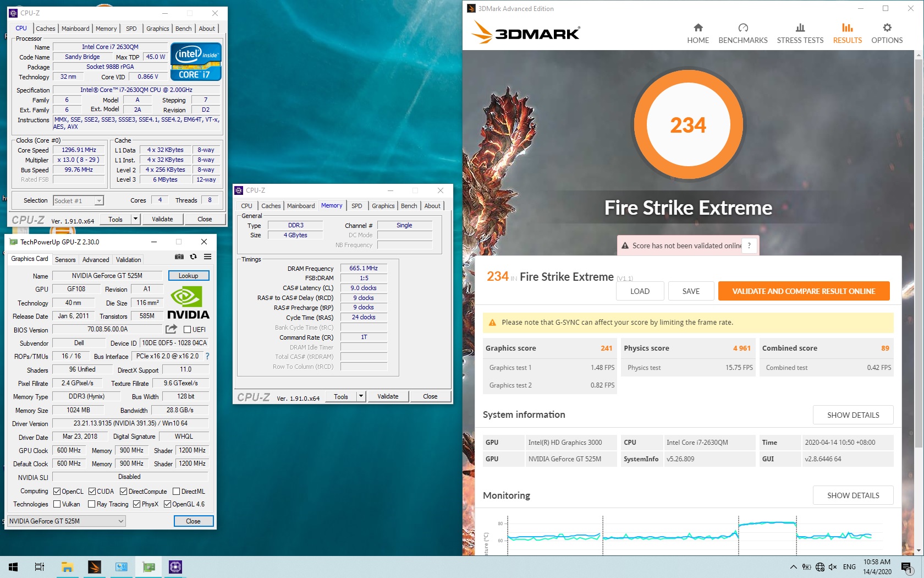Click the Physics score value 4 961
924x578 pixels.
[741, 348]
